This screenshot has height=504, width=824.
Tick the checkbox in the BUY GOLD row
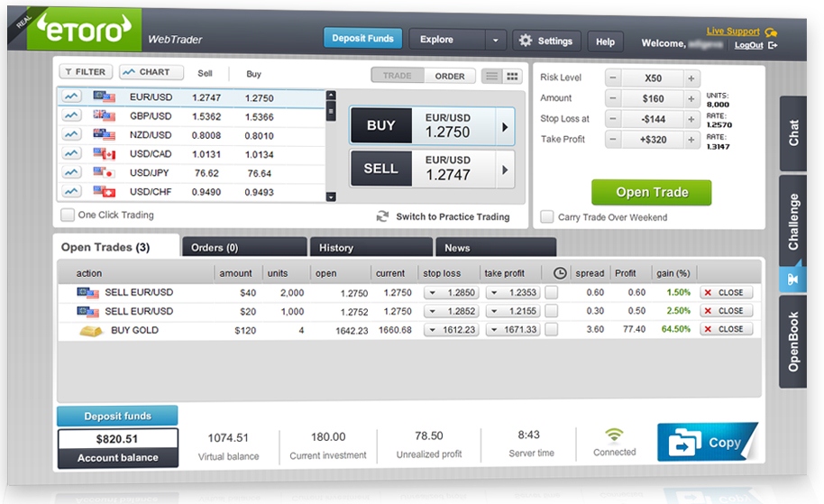tap(551, 329)
